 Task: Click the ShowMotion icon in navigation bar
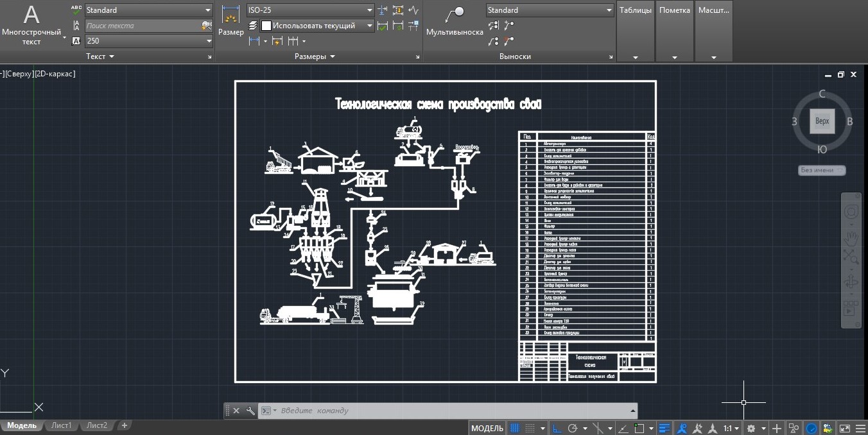(x=851, y=307)
